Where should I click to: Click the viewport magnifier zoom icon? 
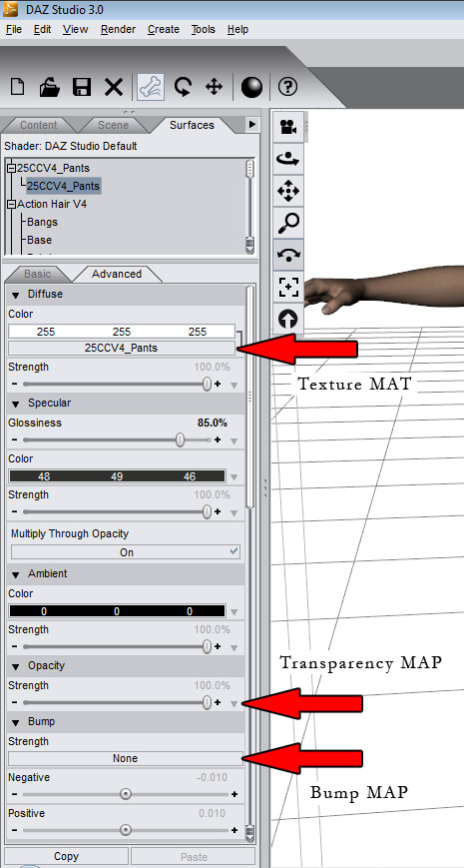[x=288, y=223]
